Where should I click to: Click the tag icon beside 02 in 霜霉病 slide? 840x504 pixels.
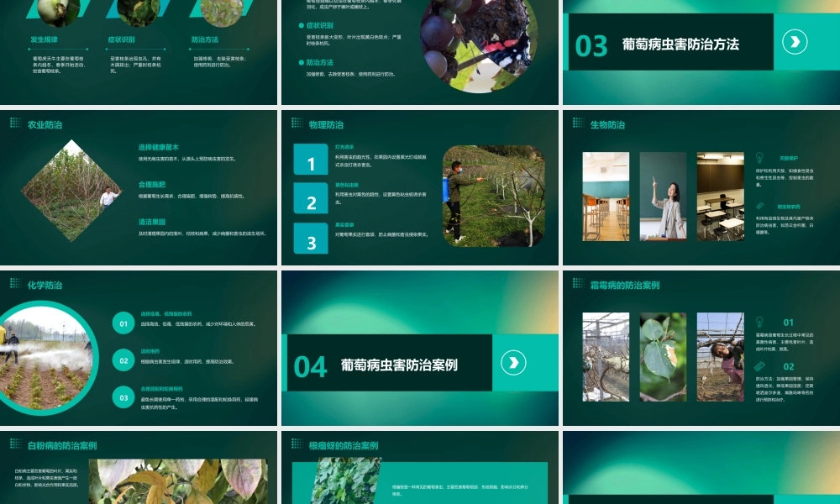click(759, 366)
